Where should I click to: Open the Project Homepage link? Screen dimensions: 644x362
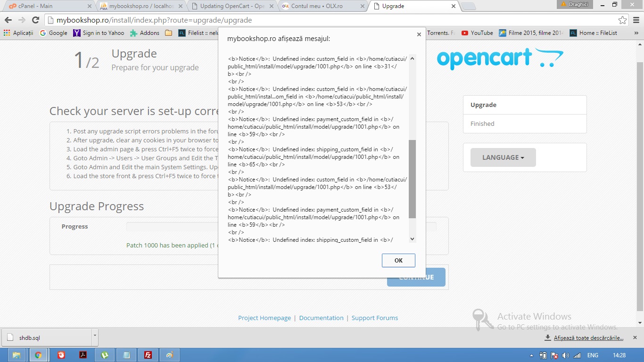[264, 318]
